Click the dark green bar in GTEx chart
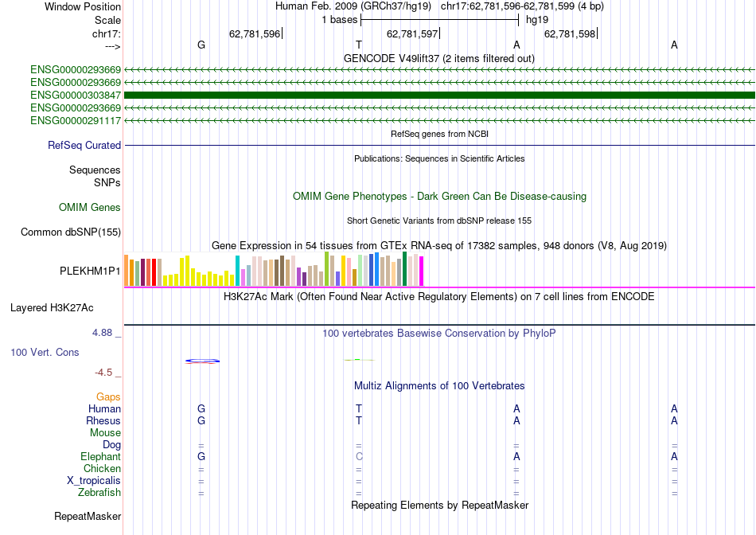Screen dimensions: 756x535 404,269
